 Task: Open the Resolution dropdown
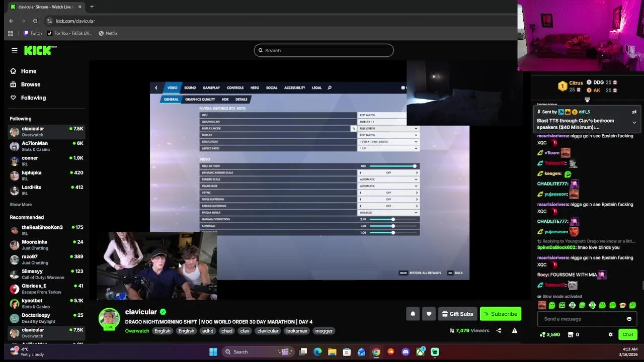pyautogui.click(x=388, y=142)
